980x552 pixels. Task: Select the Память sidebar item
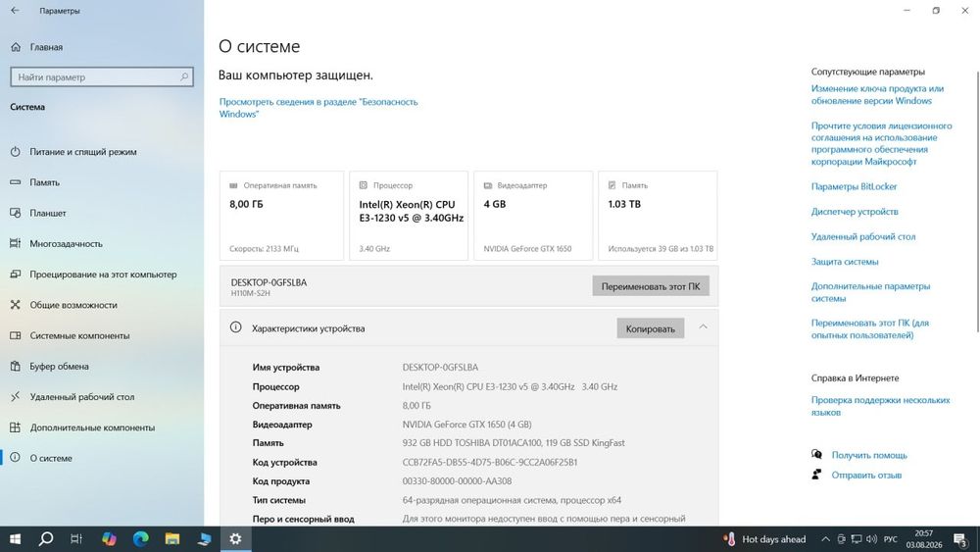44,182
